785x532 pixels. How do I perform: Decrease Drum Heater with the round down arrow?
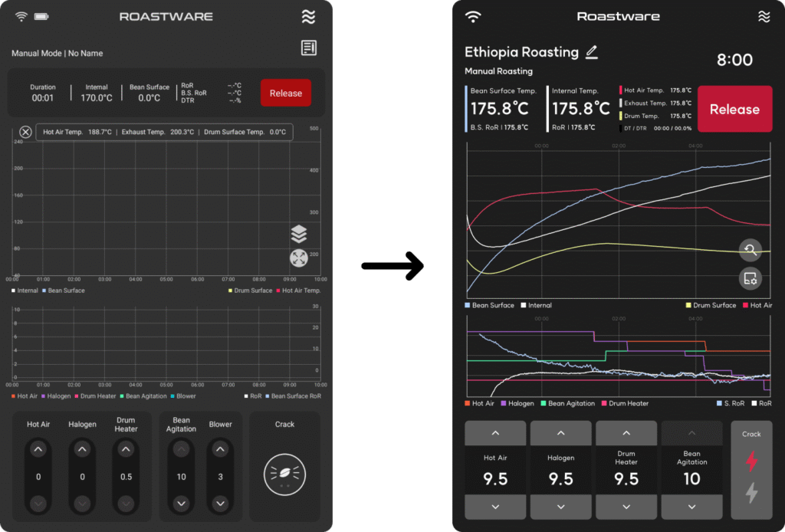(x=126, y=504)
